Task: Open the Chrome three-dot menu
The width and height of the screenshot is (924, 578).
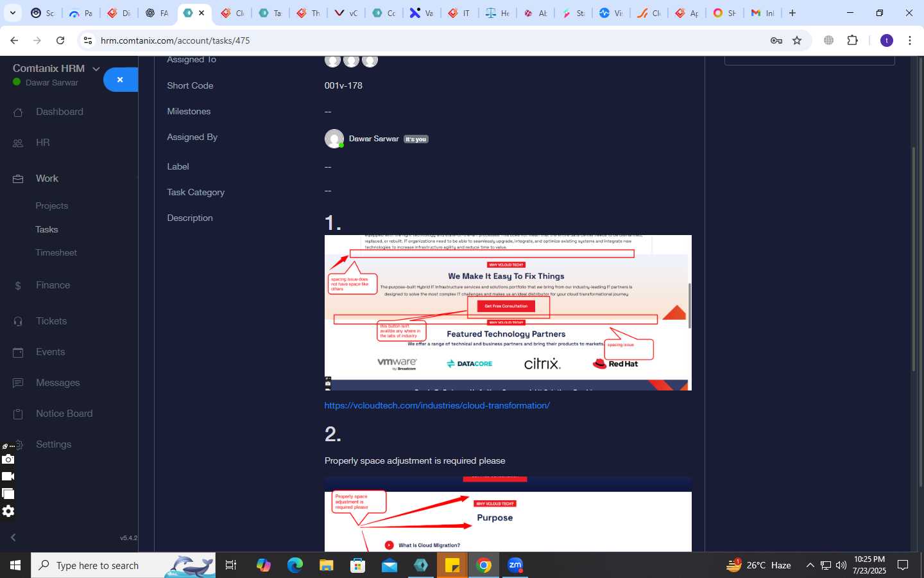Action: click(910, 40)
